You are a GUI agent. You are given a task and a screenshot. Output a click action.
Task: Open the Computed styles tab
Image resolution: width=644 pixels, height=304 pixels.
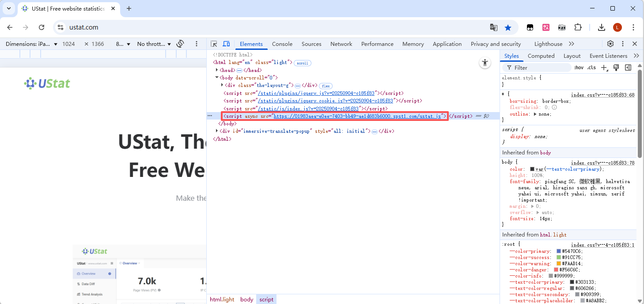541,56
